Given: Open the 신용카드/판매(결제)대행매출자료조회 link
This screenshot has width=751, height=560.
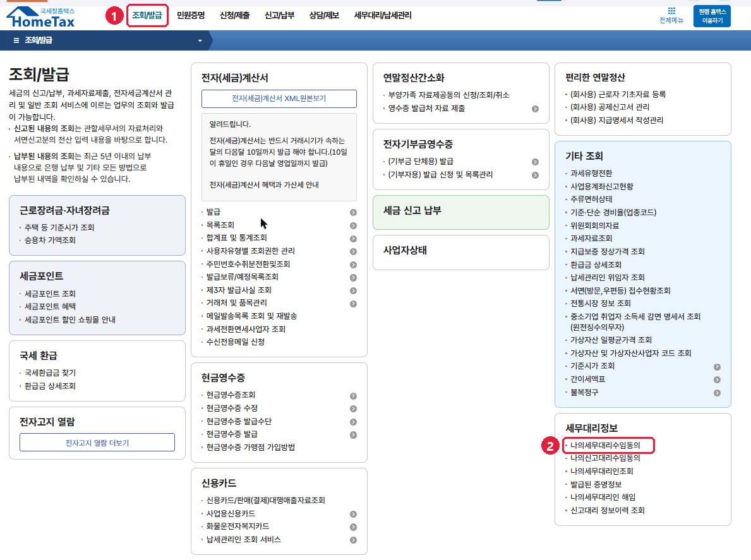Looking at the screenshot, I should click(266, 500).
